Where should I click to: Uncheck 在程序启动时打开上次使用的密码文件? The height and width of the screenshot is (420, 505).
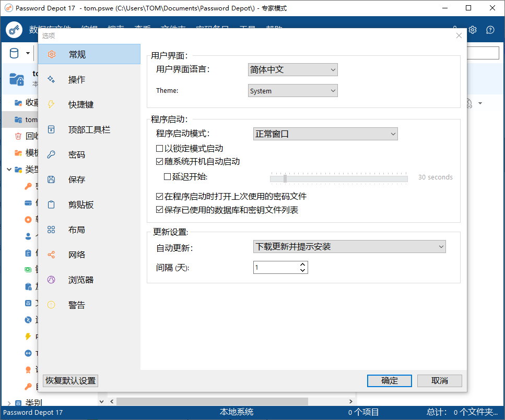click(159, 196)
